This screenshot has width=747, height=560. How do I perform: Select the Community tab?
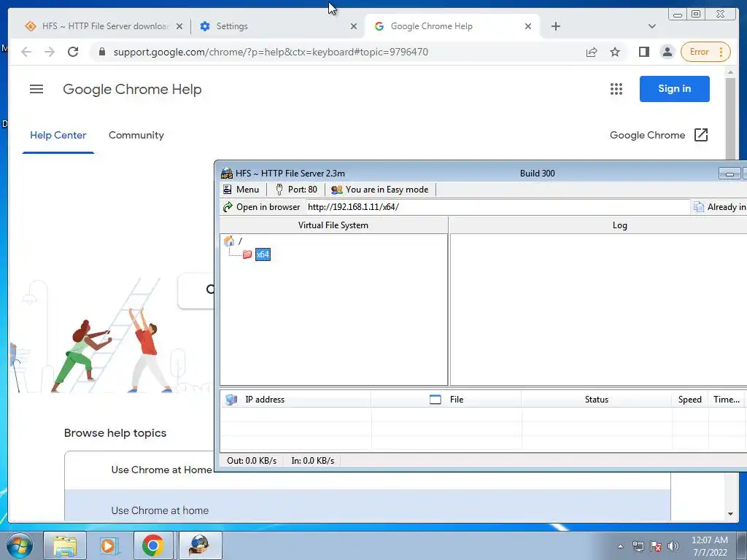[136, 135]
